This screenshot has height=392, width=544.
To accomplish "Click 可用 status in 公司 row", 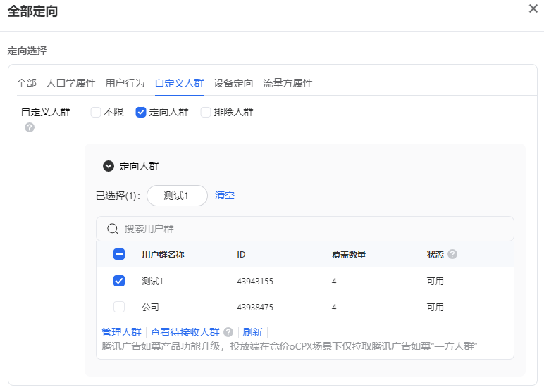I will click(435, 307).
